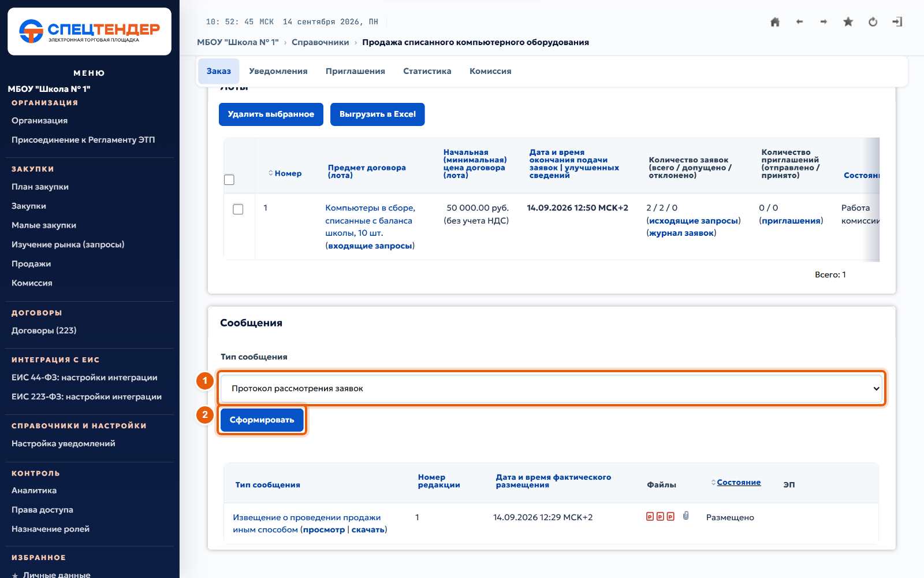Click the просмотр link for the notice
The image size is (924, 578).
[x=324, y=529]
